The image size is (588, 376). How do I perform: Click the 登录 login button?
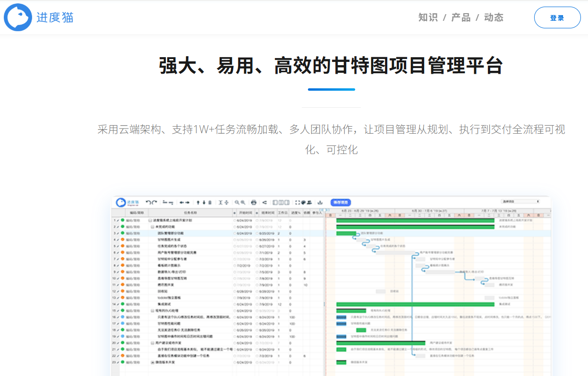point(557,17)
